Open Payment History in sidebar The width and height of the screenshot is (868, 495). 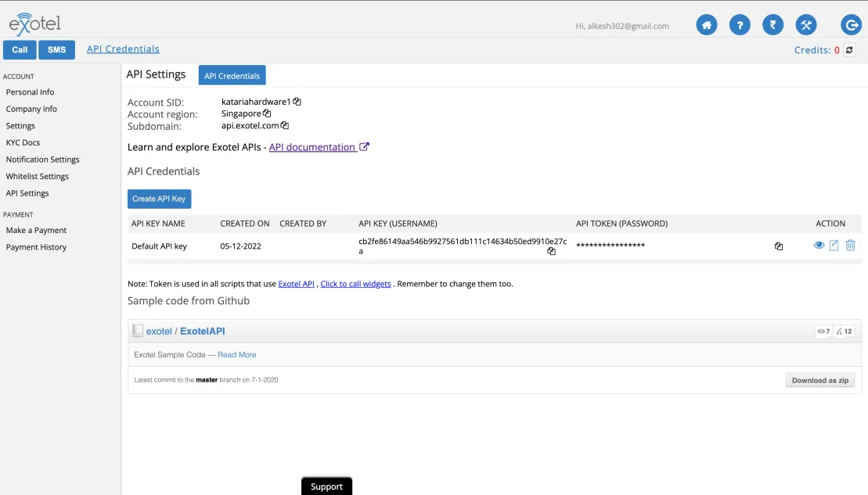point(36,247)
